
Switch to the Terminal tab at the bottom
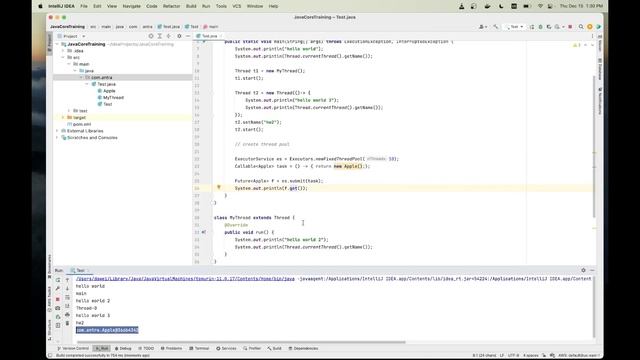pyautogui.click(x=199, y=349)
